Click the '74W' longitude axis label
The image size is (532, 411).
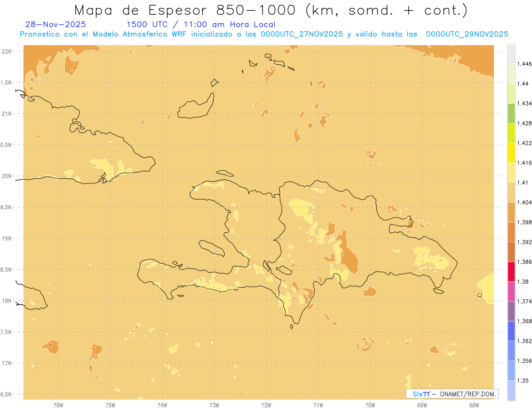162,405
